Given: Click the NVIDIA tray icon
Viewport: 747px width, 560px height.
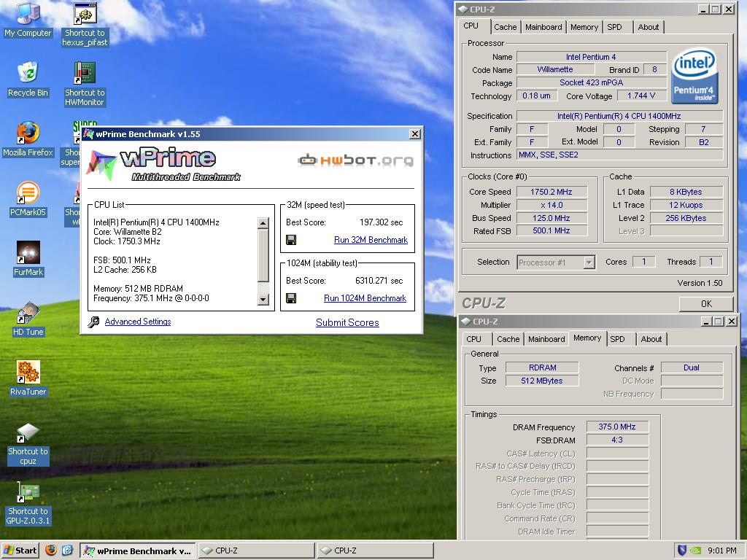Looking at the screenshot, I should pyautogui.click(x=695, y=551).
